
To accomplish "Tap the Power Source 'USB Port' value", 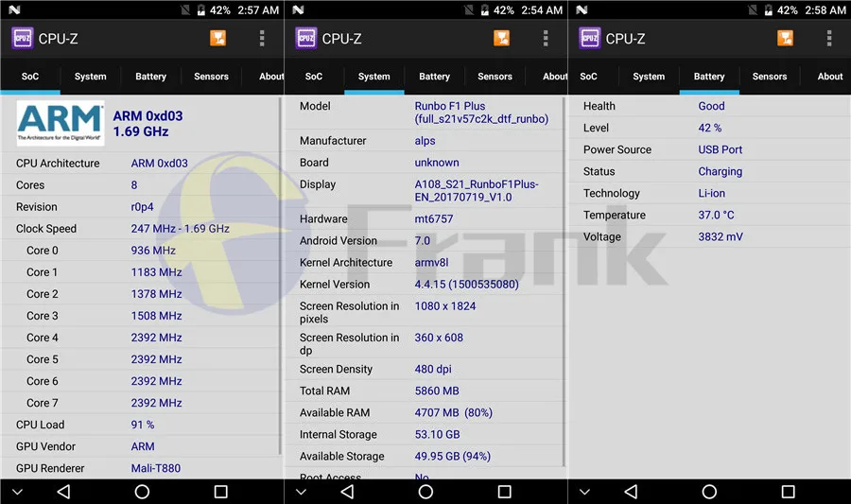I will point(721,149).
